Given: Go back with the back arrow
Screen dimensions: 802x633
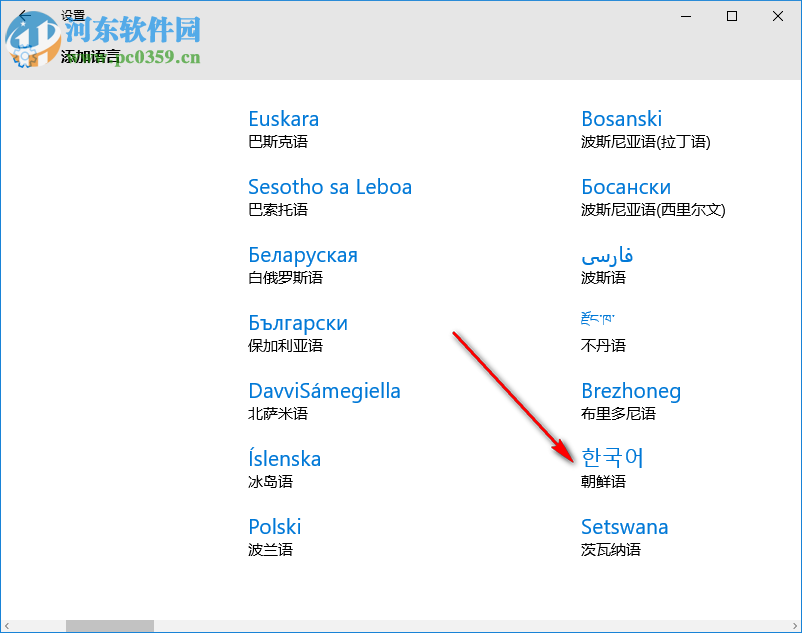Looking at the screenshot, I should pyautogui.click(x=24, y=15).
